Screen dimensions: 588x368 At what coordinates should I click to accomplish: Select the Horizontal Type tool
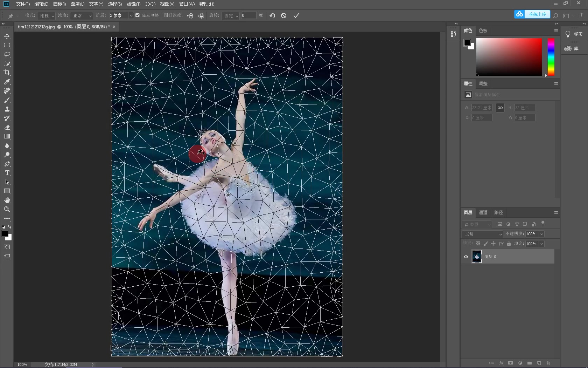click(7, 173)
